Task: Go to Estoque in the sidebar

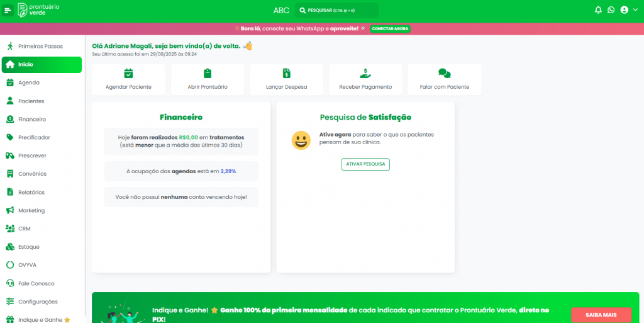Action: (29, 247)
